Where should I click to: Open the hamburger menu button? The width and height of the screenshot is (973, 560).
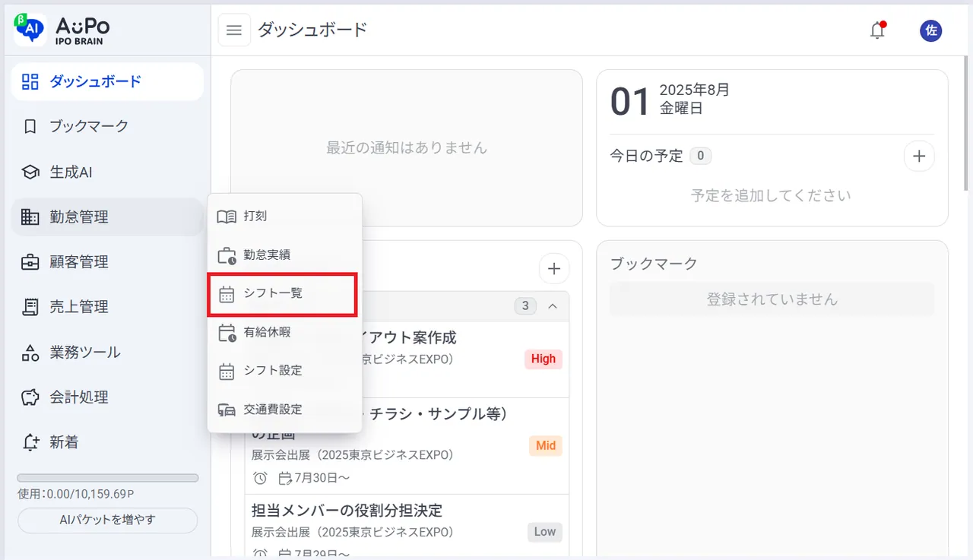tap(234, 30)
